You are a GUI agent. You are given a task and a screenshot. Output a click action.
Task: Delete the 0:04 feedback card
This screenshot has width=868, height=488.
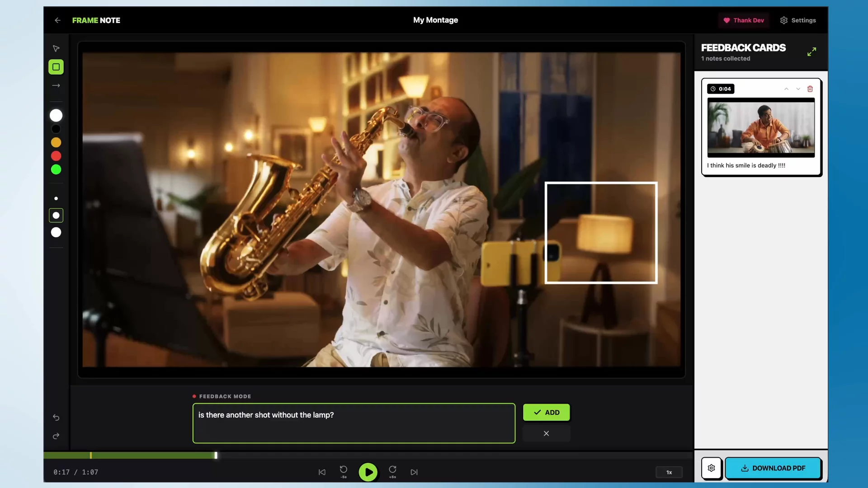810,89
